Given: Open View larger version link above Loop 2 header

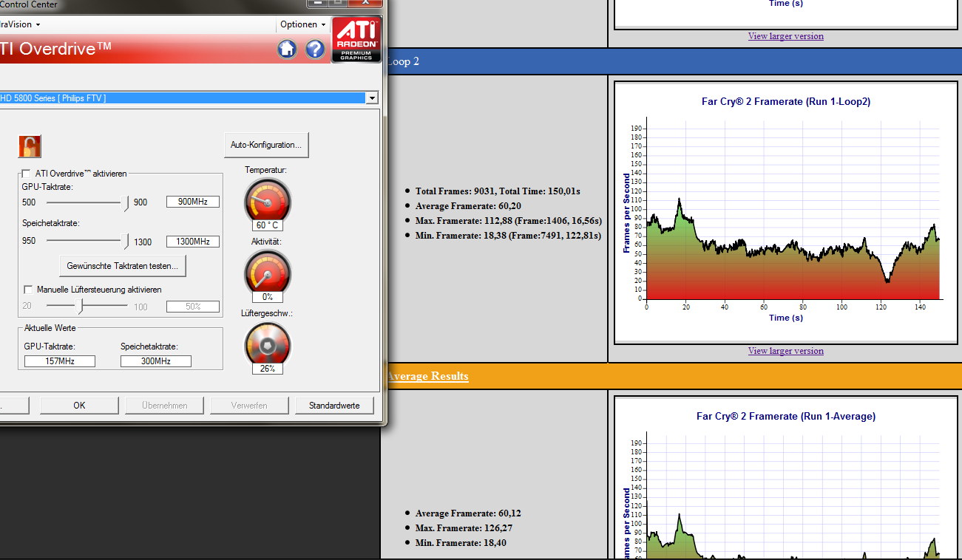Looking at the screenshot, I should click(x=785, y=36).
